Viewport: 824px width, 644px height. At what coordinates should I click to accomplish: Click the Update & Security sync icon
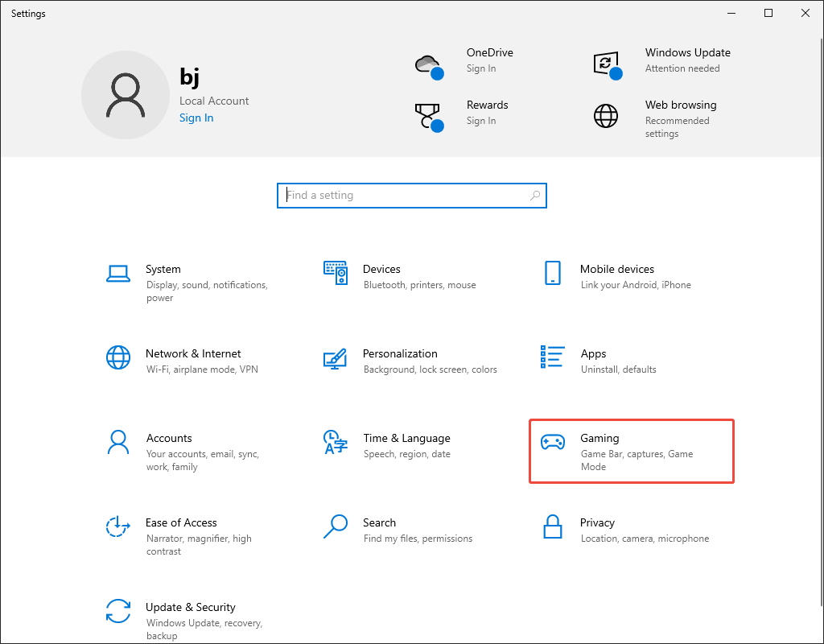[118, 611]
